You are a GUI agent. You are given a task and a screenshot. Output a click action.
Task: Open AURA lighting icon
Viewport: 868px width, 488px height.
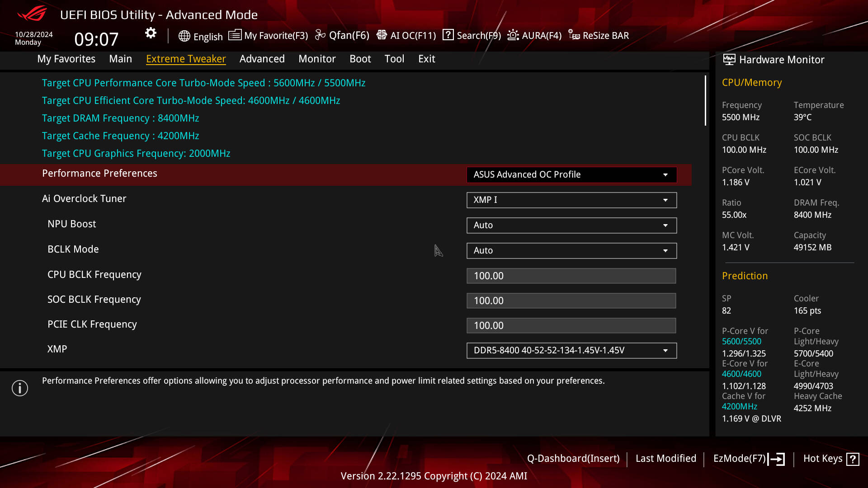[513, 35]
